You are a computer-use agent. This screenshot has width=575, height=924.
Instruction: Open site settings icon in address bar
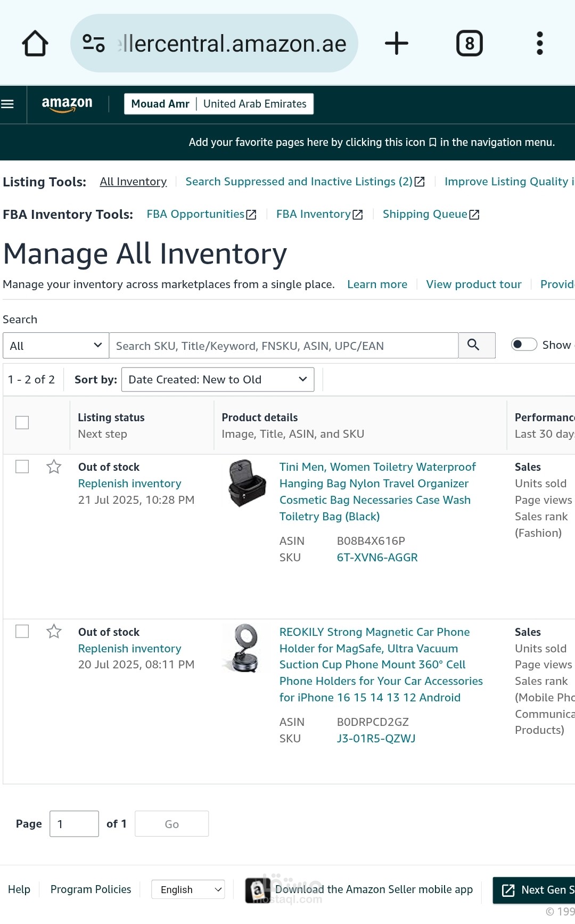coord(94,43)
